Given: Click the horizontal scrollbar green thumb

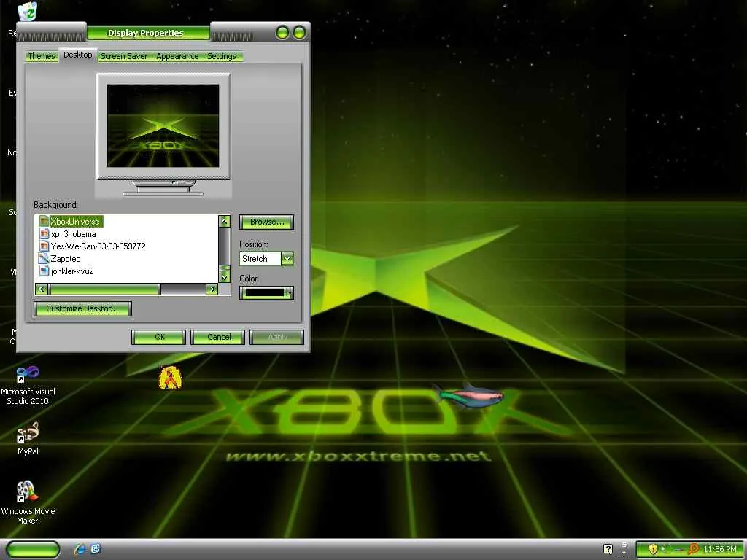Looking at the screenshot, I should 104,289.
